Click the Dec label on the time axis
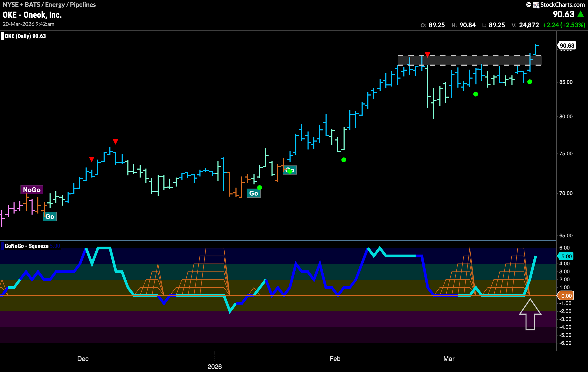The height and width of the screenshot is (372, 588). pos(83,359)
